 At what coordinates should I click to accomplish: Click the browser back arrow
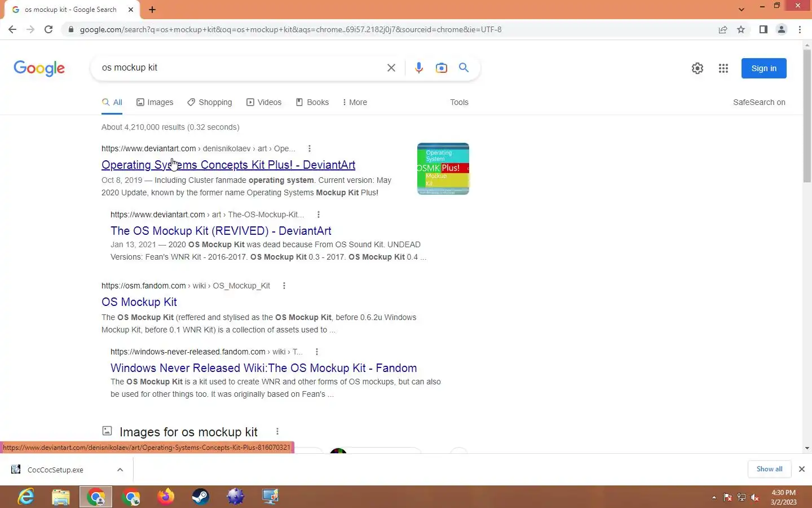12,29
